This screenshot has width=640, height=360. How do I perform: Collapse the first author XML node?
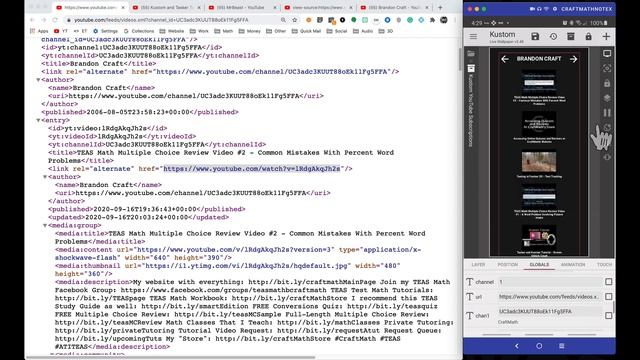(x=38, y=80)
